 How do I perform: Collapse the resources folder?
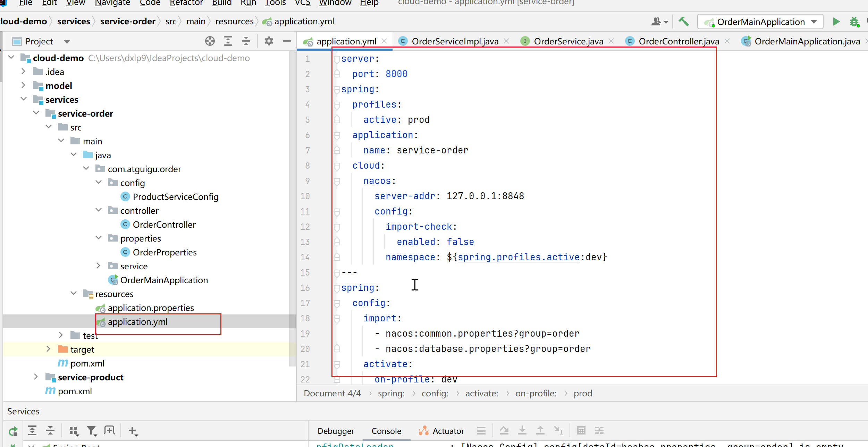click(74, 294)
